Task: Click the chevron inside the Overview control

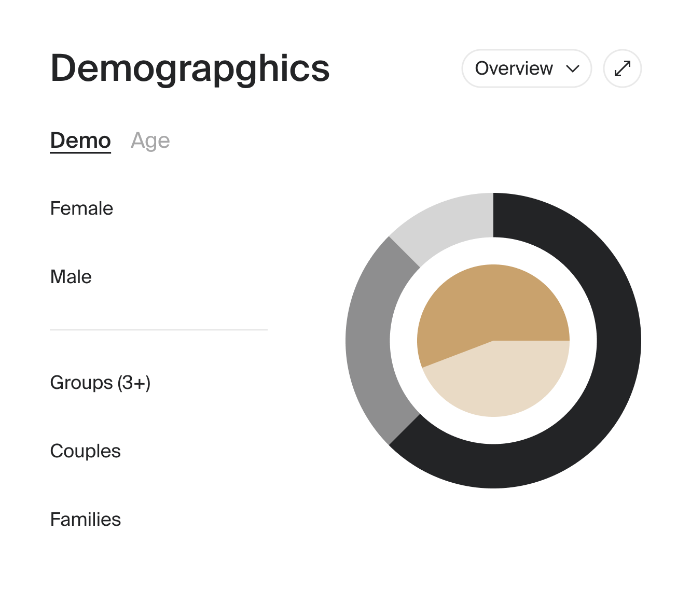Action: point(572,68)
